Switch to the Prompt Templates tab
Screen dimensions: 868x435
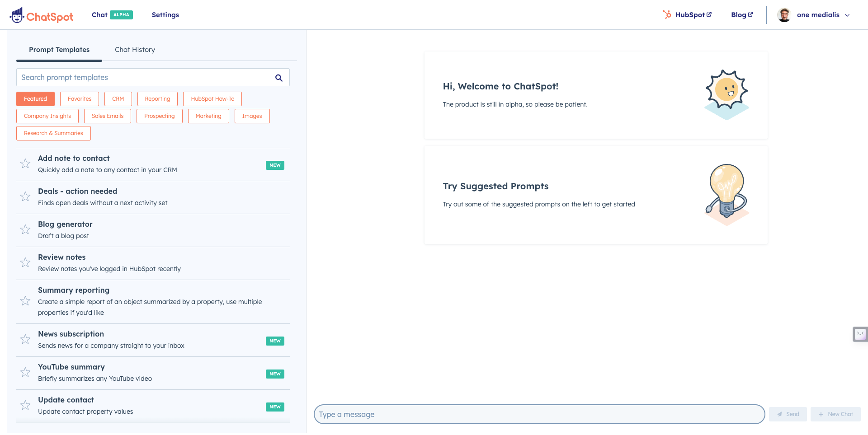tap(59, 50)
